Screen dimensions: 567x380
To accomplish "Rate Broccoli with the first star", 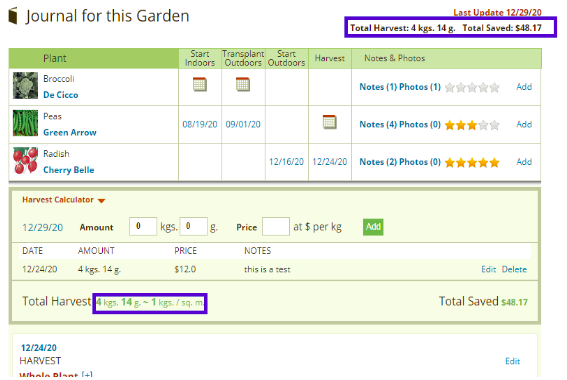I will tap(450, 87).
